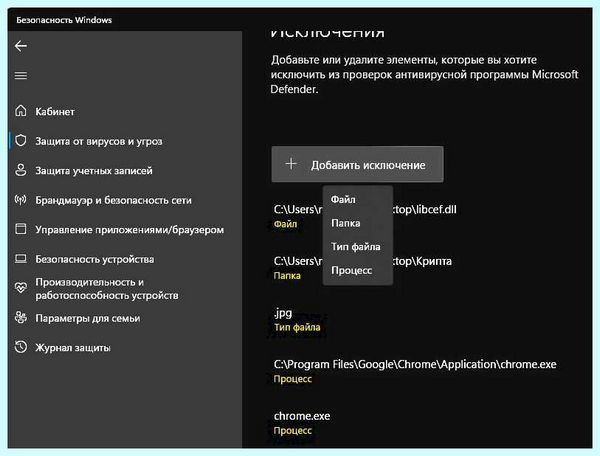The width and height of the screenshot is (600, 456).
Task: Open the hamburger navigation menu icon
Action: [21, 75]
